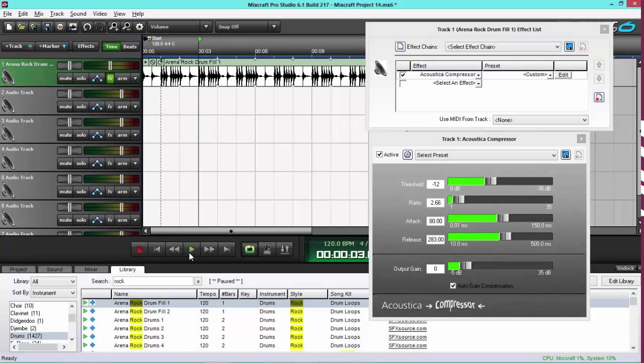This screenshot has width=644, height=363.
Task: Arm track 2 Audio Track for recording
Action: tap(122, 106)
